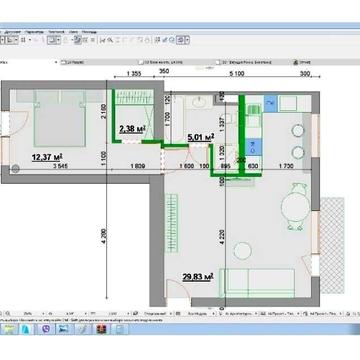Click the Viber icon in the taskbar
This screenshot has height=360, width=360.
click(46, 329)
